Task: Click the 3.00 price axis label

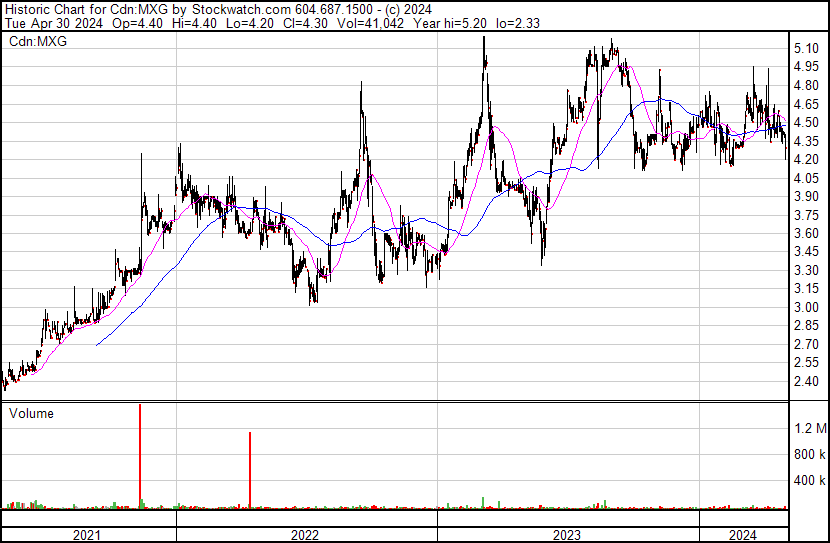Action: tap(806, 307)
